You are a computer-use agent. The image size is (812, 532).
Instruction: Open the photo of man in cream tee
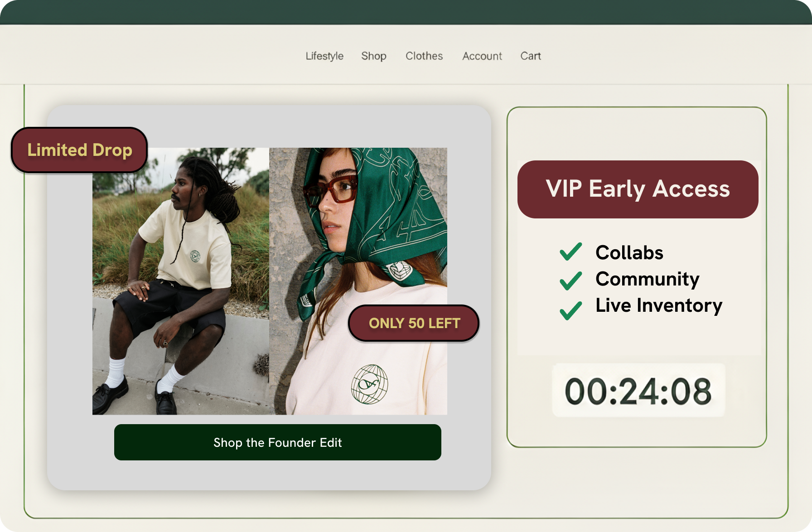point(181,281)
